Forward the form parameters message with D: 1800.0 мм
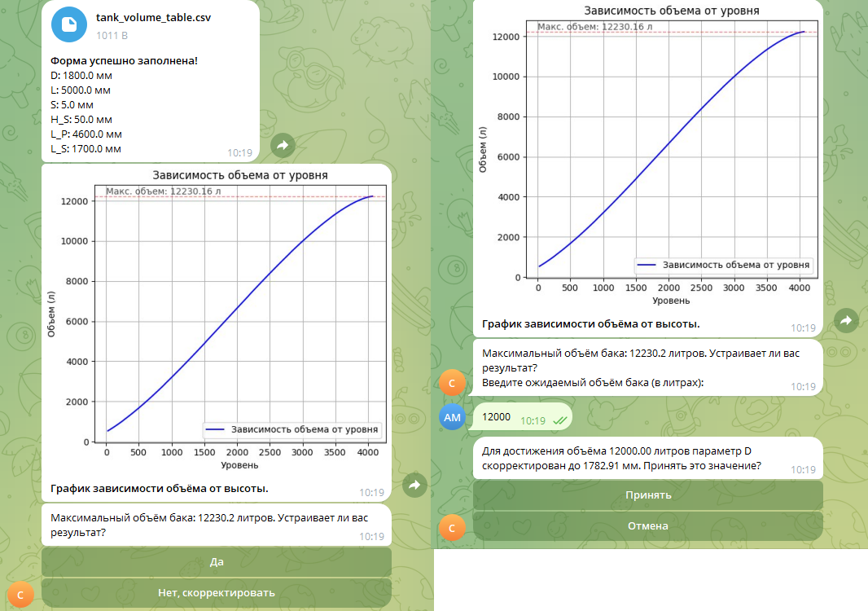 [283, 145]
